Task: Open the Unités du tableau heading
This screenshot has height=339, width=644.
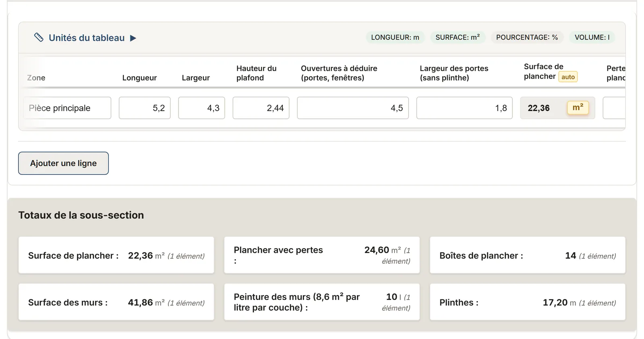Action: pyautogui.click(x=87, y=38)
